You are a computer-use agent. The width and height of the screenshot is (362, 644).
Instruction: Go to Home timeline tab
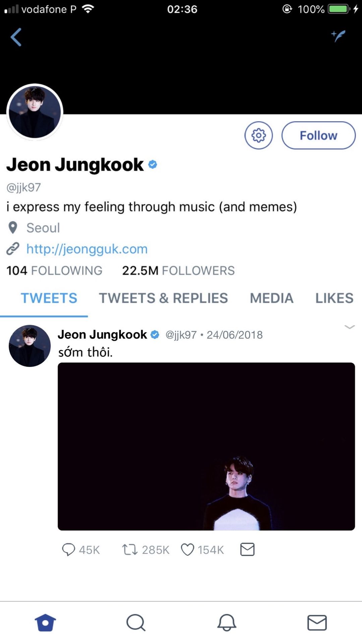45,623
